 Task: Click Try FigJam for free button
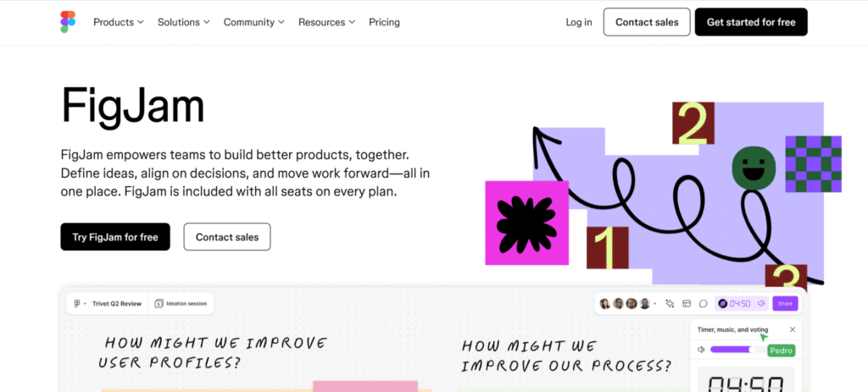pos(115,237)
